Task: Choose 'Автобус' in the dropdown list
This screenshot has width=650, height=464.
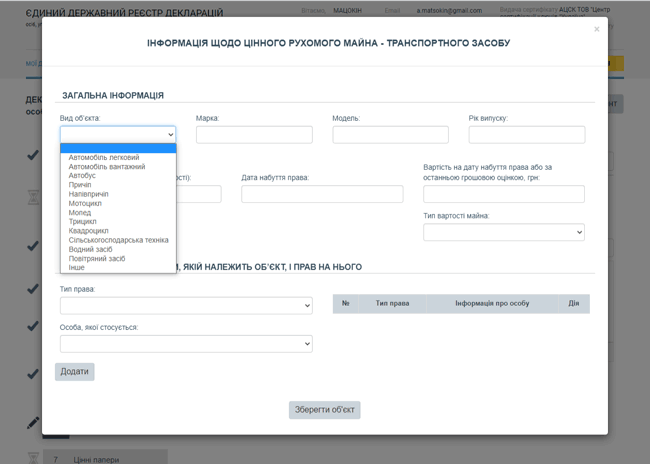Action: (x=83, y=175)
